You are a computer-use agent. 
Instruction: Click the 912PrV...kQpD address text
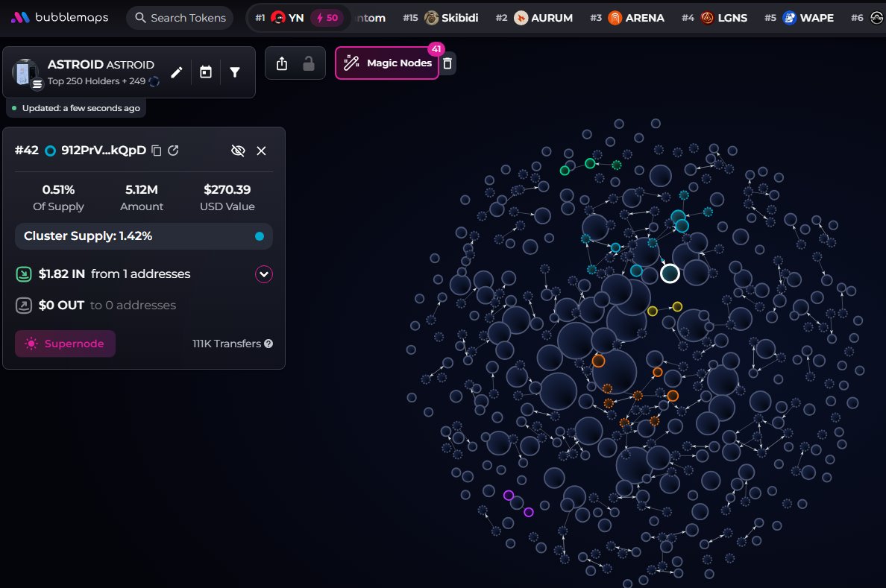104,151
